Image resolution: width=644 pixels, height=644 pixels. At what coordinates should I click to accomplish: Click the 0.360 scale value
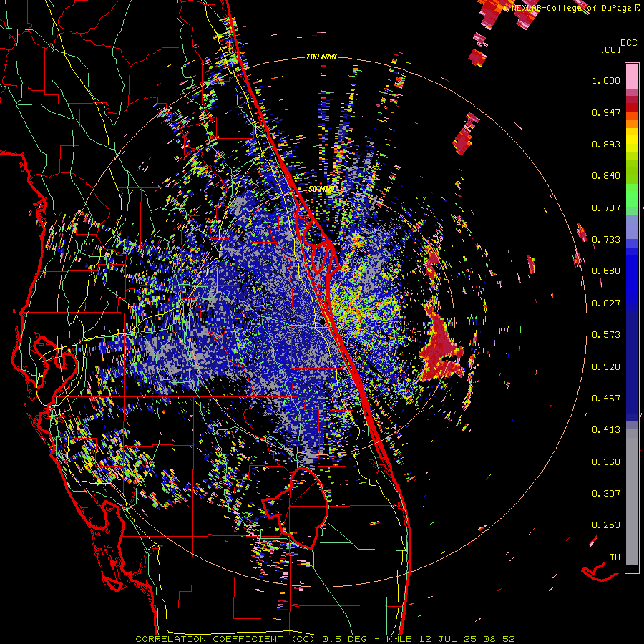(606, 462)
